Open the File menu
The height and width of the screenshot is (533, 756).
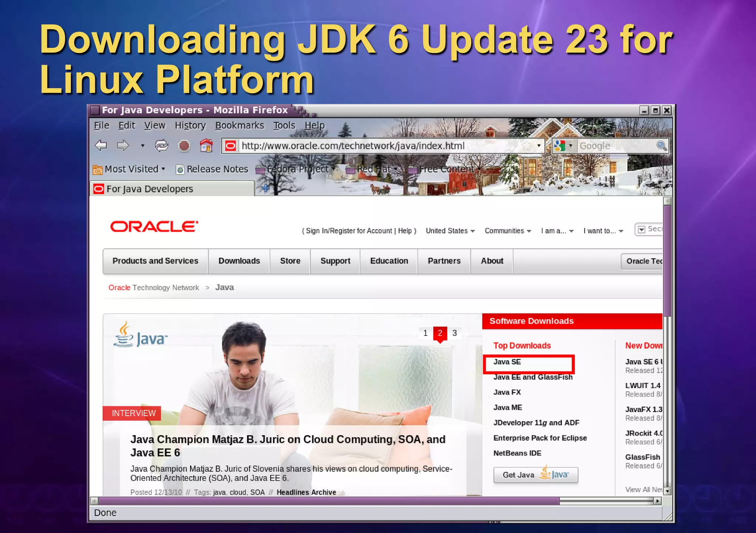102,125
